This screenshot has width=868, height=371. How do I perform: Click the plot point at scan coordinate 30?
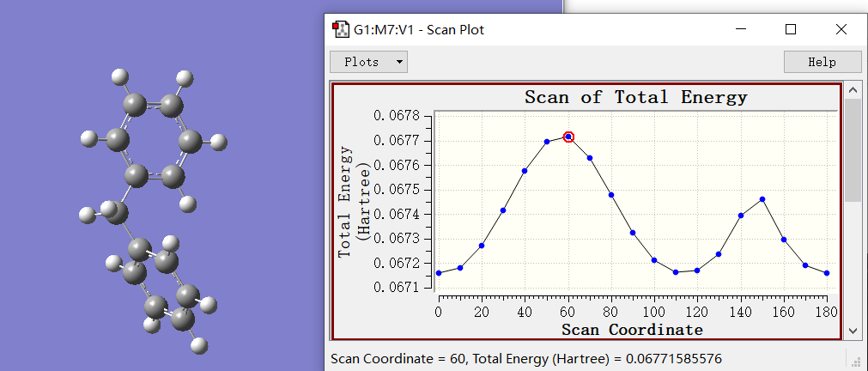coord(503,210)
